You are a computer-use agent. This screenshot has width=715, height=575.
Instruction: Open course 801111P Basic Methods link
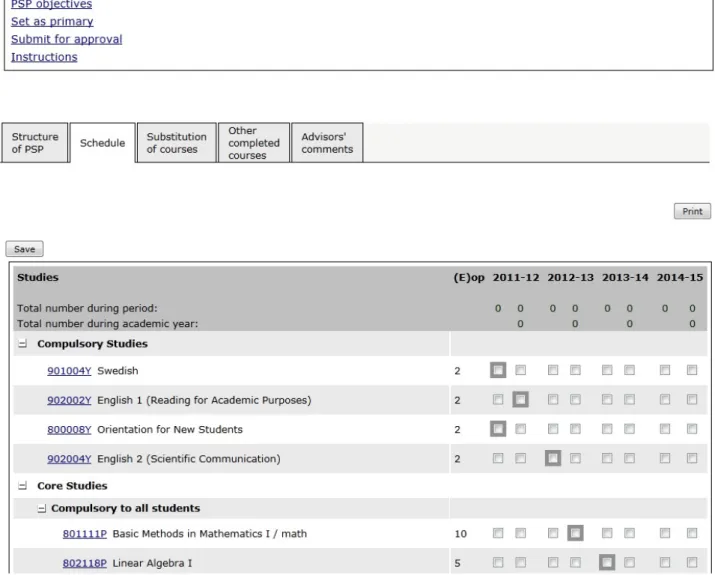(85, 534)
